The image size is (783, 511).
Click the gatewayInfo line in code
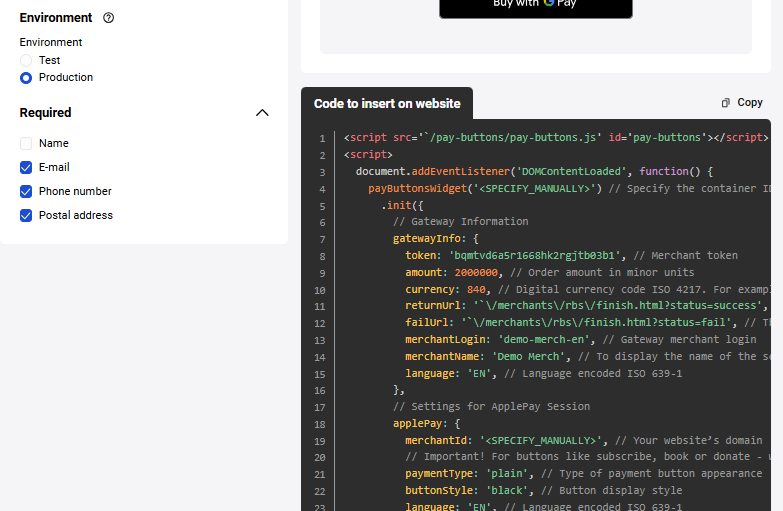(436, 239)
